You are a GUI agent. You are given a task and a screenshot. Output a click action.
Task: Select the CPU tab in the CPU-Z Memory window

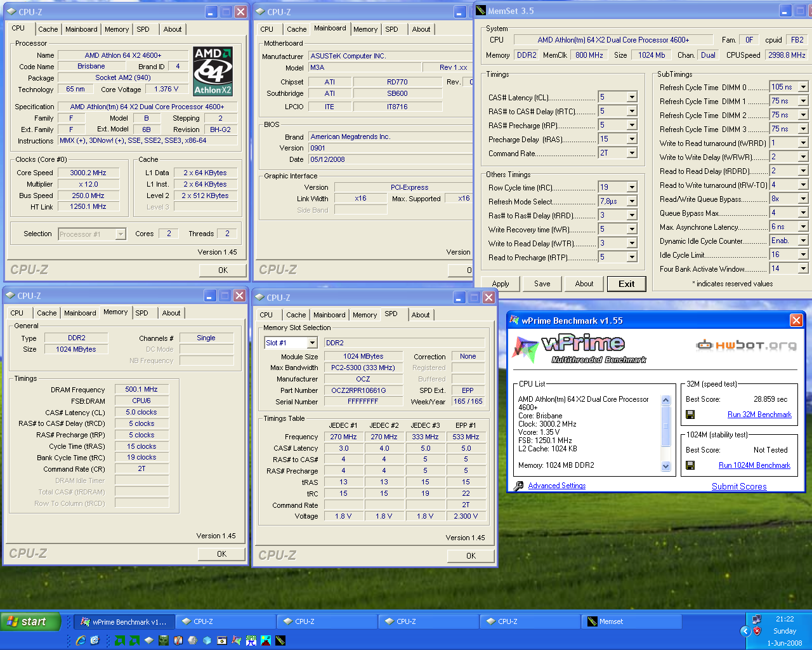(17, 313)
